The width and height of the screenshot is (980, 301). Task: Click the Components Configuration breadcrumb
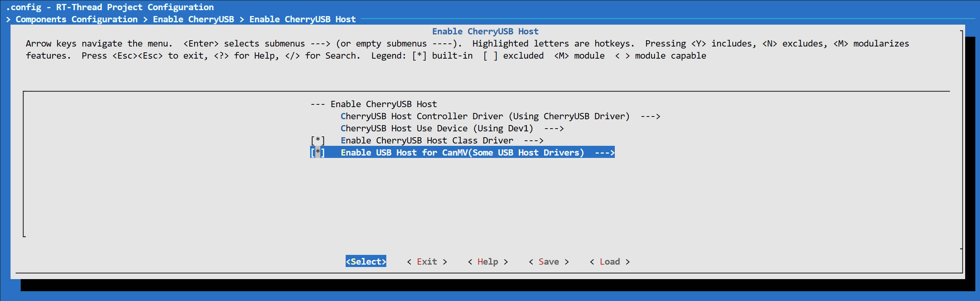pos(77,19)
